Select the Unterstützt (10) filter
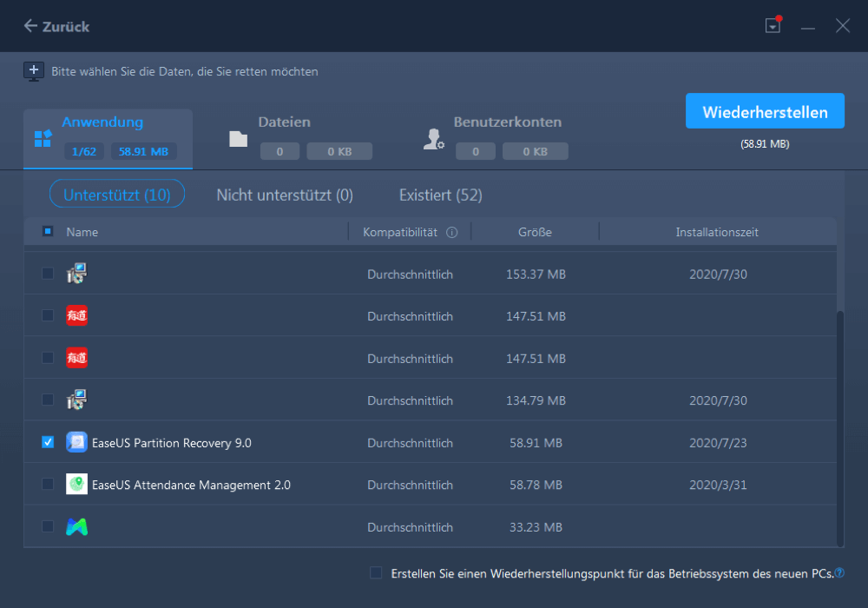The width and height of the screenshot is (868, 608). coord(117,195)
